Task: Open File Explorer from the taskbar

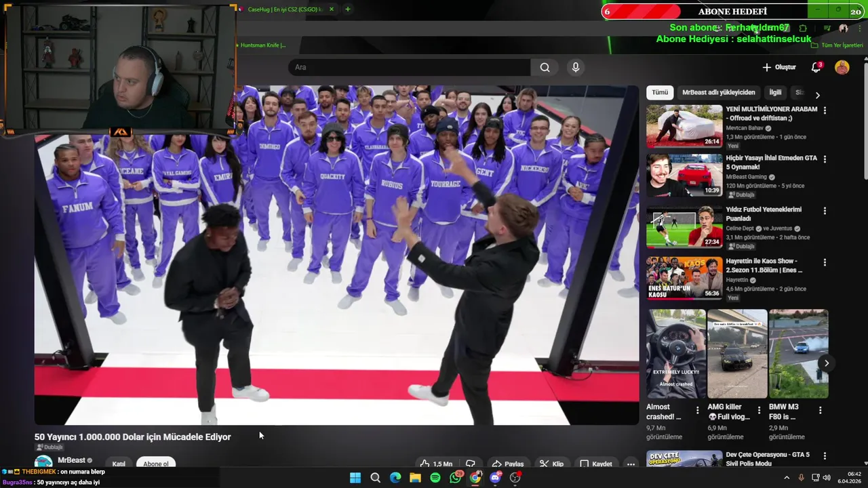Action: pos(415,478)
